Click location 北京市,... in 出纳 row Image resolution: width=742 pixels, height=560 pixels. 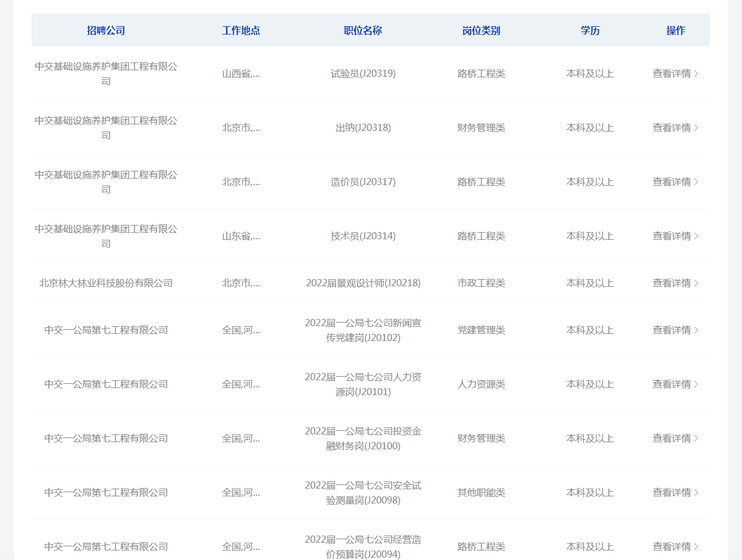241,128
